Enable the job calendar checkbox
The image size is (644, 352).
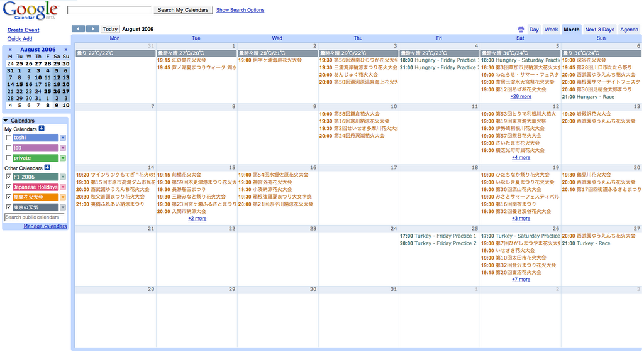click(x=9, y=148)
